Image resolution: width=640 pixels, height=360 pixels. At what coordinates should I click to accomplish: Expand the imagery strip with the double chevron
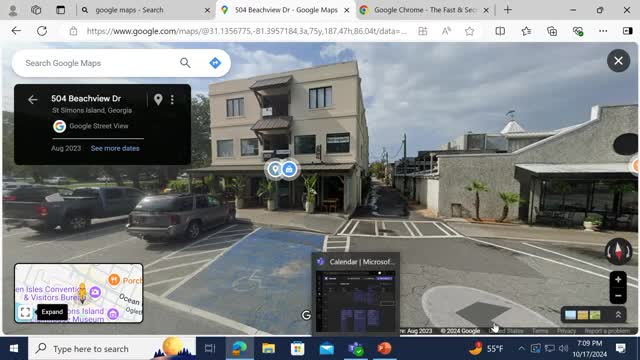pyautogui.click(x=618, y=315)
